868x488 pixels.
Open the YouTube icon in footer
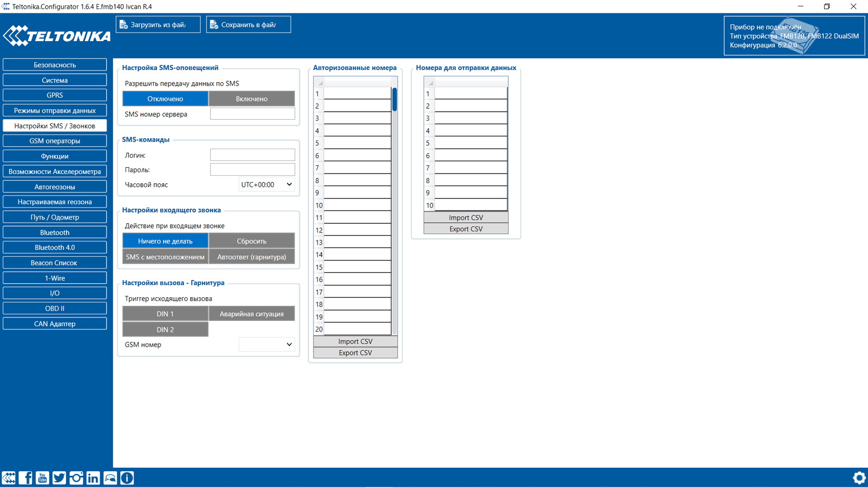coord(42,478)
